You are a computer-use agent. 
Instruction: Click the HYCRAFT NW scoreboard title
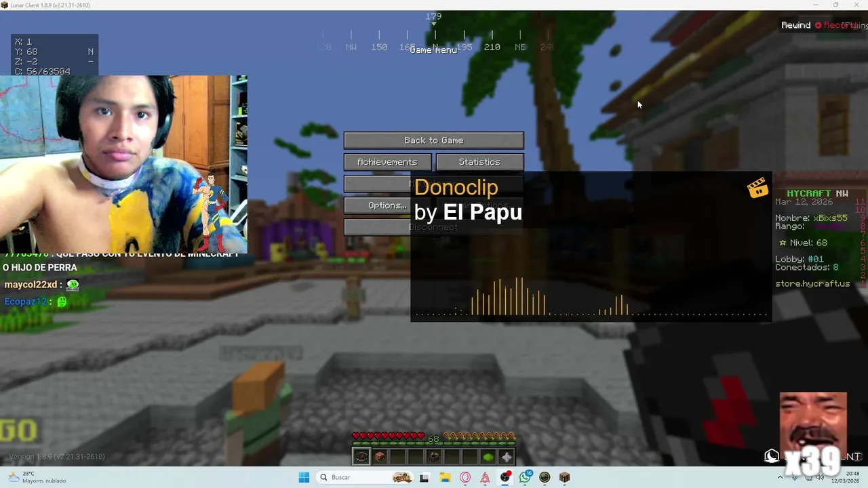point(817,193)
